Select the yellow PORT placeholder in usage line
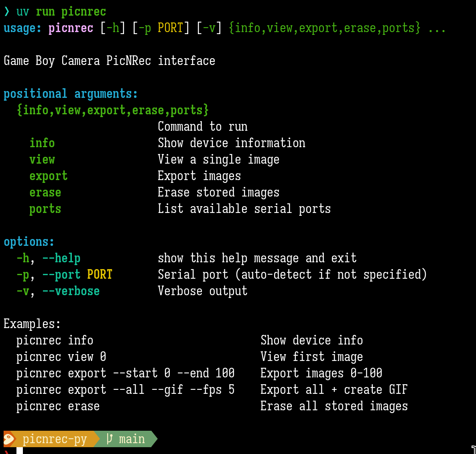Image resolution: width=476 pixels, height=454 pixels. pos(170,28)
